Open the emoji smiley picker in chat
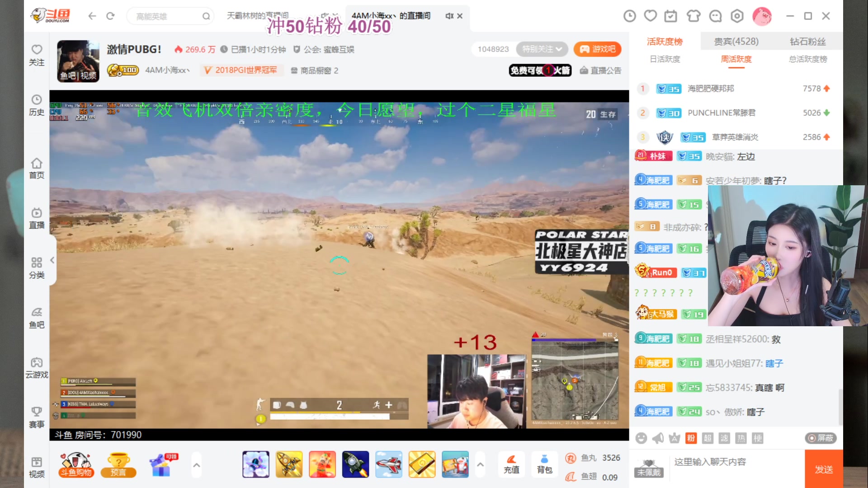 click(641, 438)
